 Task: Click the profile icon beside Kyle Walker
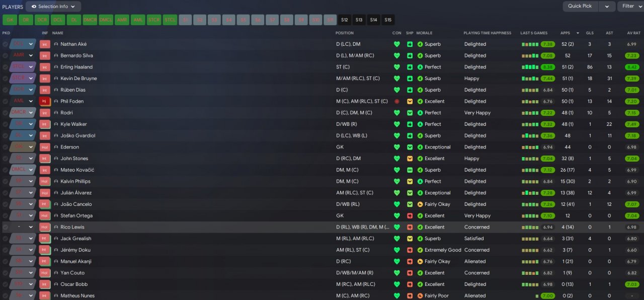(x=56, y=124)
